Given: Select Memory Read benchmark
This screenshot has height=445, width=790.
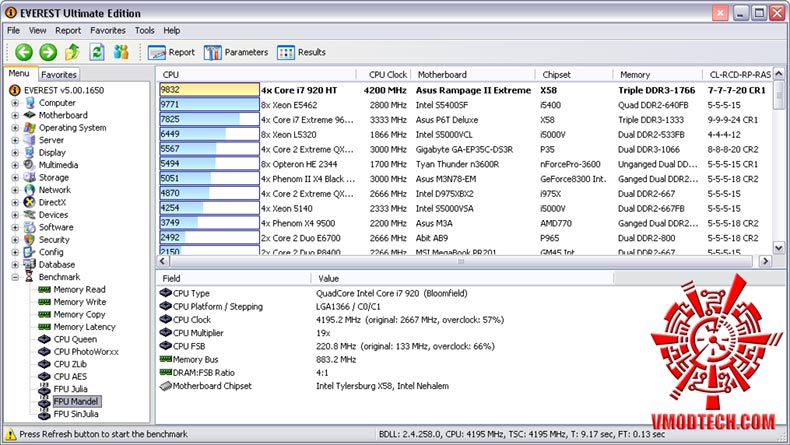Looking at the screenshot, I should (79, 290).
